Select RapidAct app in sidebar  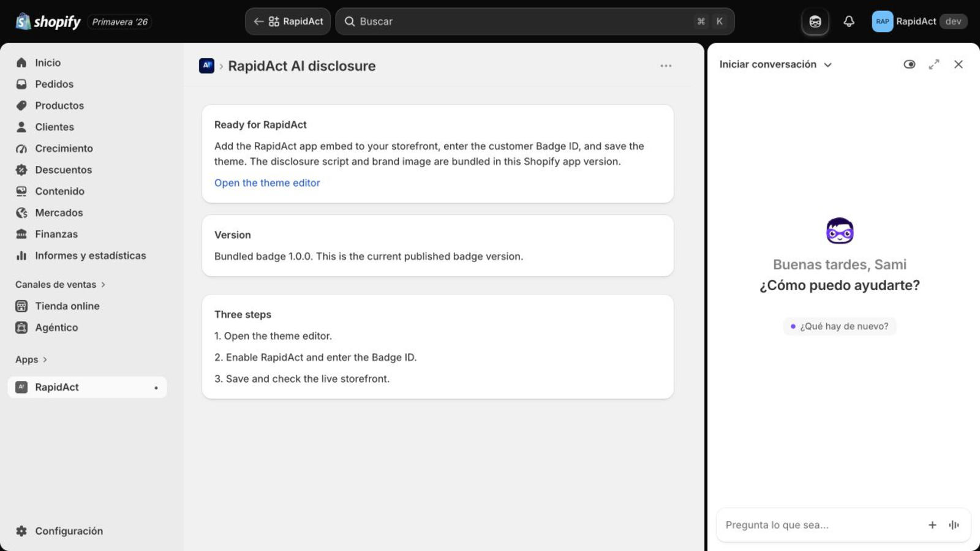coord(87,387)
